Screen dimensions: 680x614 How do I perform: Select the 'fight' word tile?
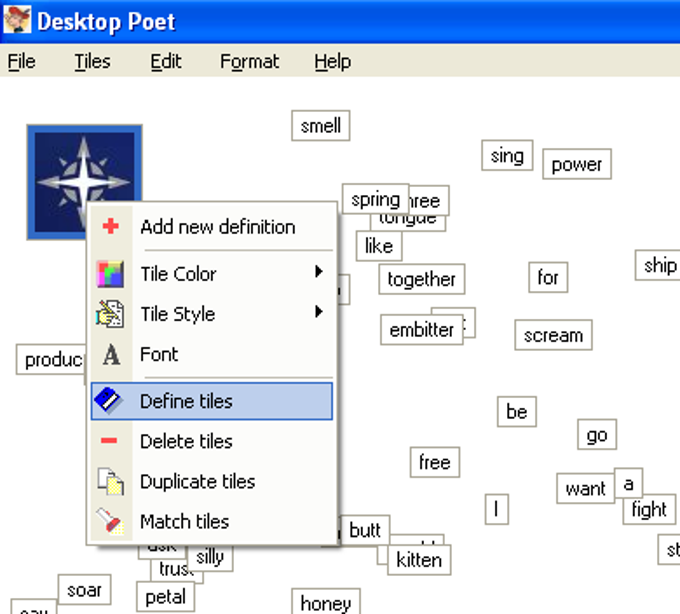(649, 509)
